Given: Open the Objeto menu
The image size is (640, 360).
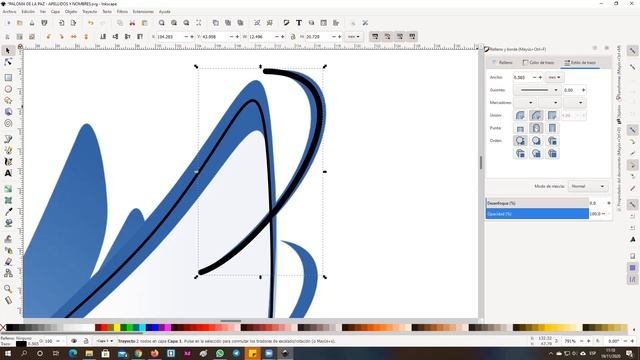Looking at the screenshot, I should click(x=71, y=12).
